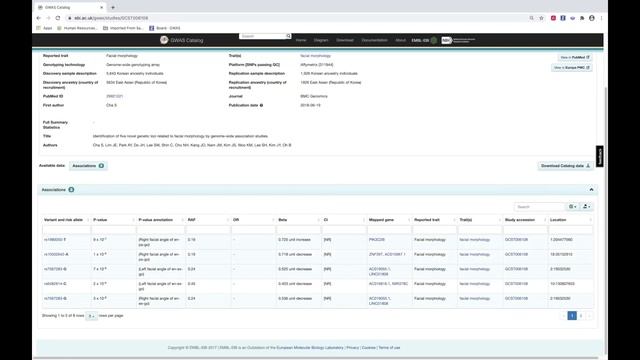
Task: Click the NHGRI logo in the navbar
Action: pos(458,40)
